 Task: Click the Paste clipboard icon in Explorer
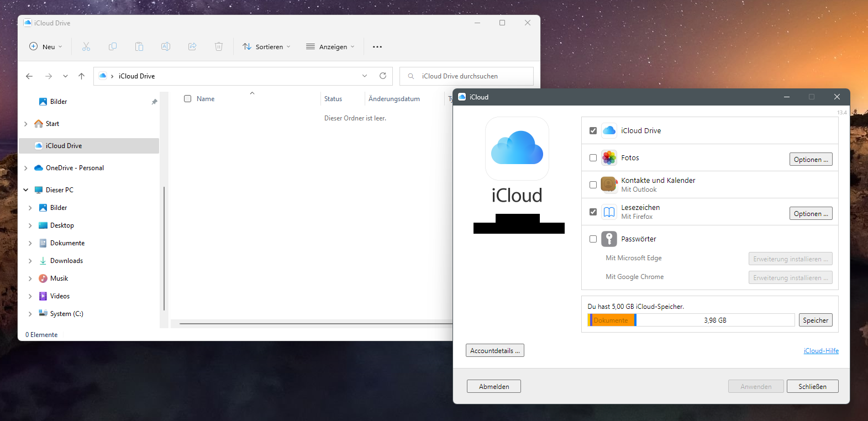tap(139, 46)
